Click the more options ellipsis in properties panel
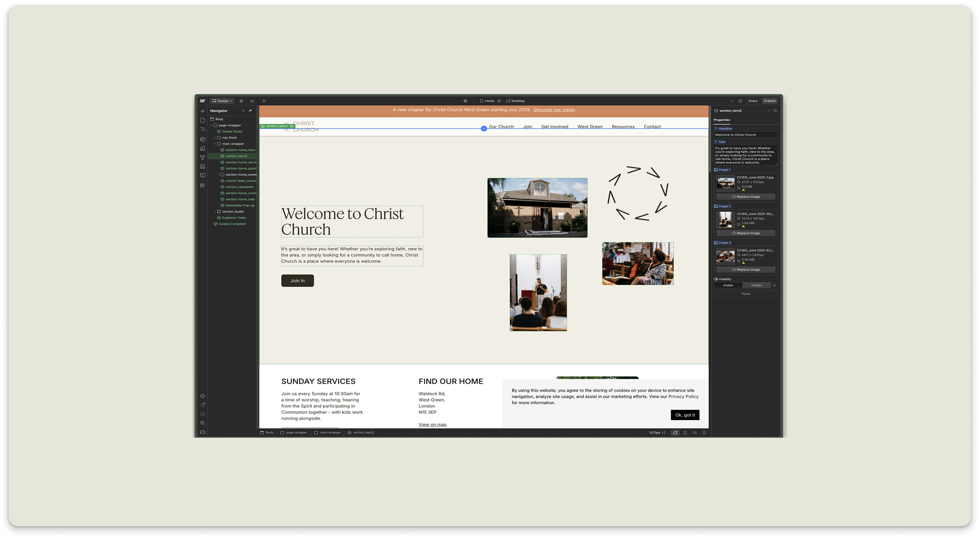 coord(769,111)
